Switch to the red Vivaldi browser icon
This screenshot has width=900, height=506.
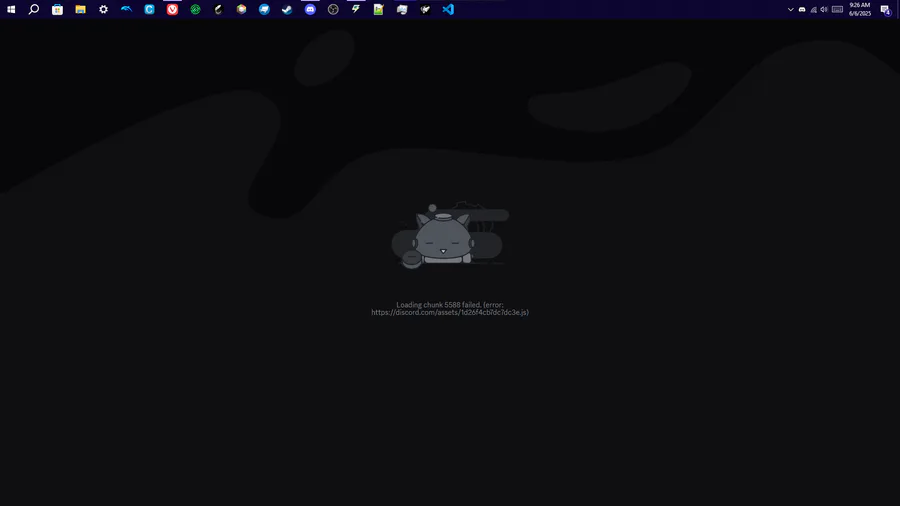click(x=172, y=9)
